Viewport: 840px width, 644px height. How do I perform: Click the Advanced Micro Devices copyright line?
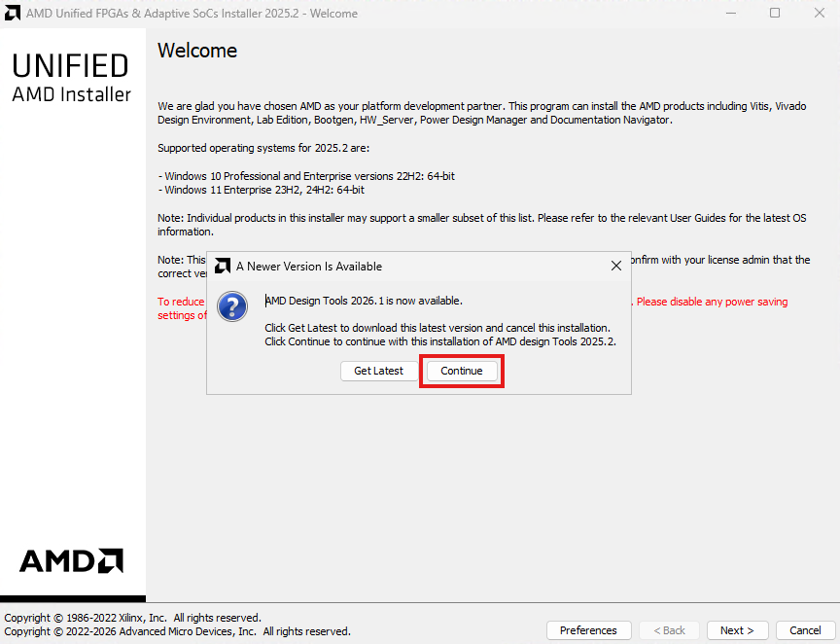tap(177, 631)
